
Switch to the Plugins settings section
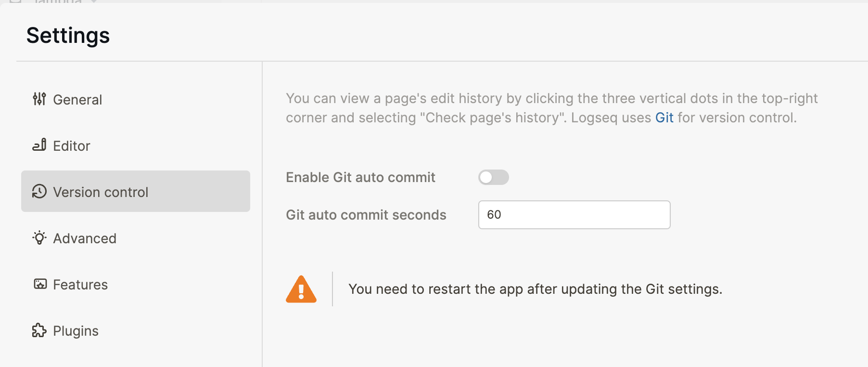75,330
